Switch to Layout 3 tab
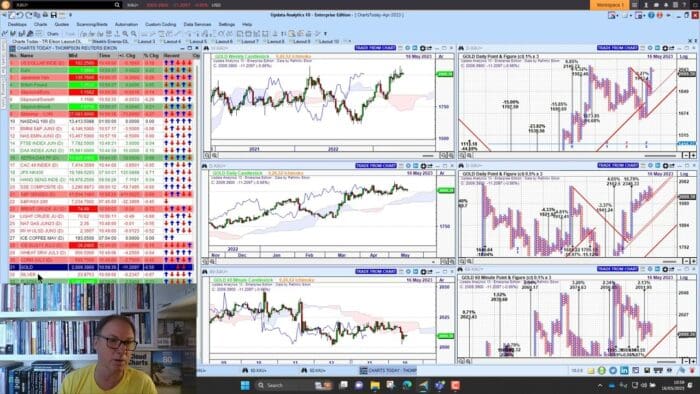 click(146, 41)
